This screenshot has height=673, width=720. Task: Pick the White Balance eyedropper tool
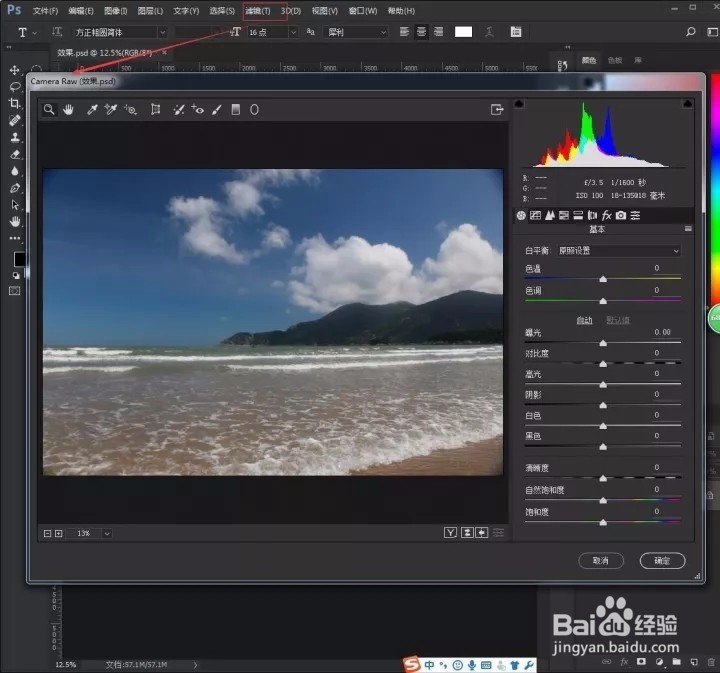92,110
